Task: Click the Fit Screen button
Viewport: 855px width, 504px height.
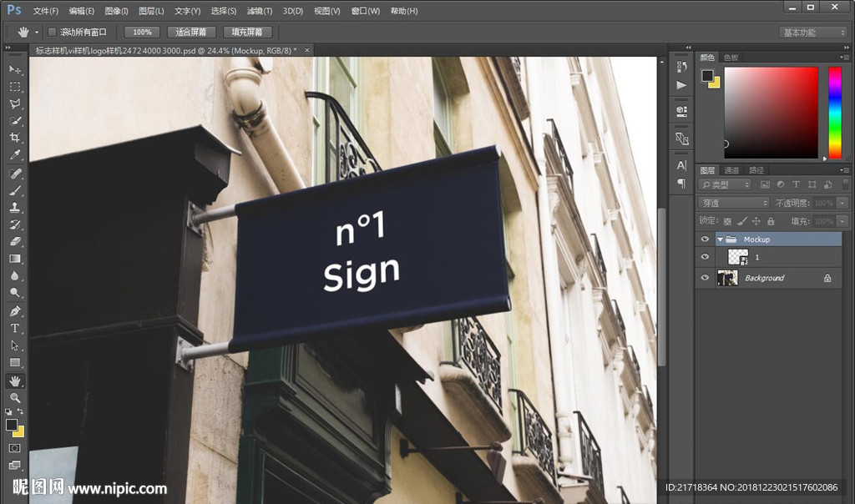Action: (191, 33)
